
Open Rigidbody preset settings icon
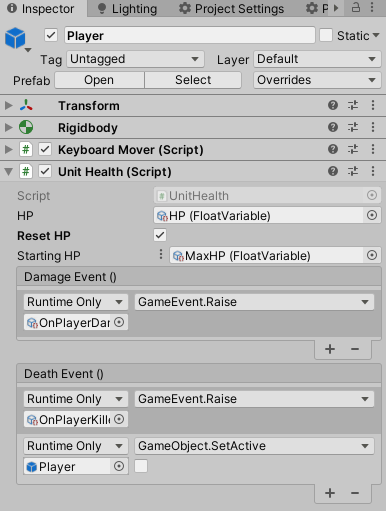pyautogui.click(x=353, y=127)
